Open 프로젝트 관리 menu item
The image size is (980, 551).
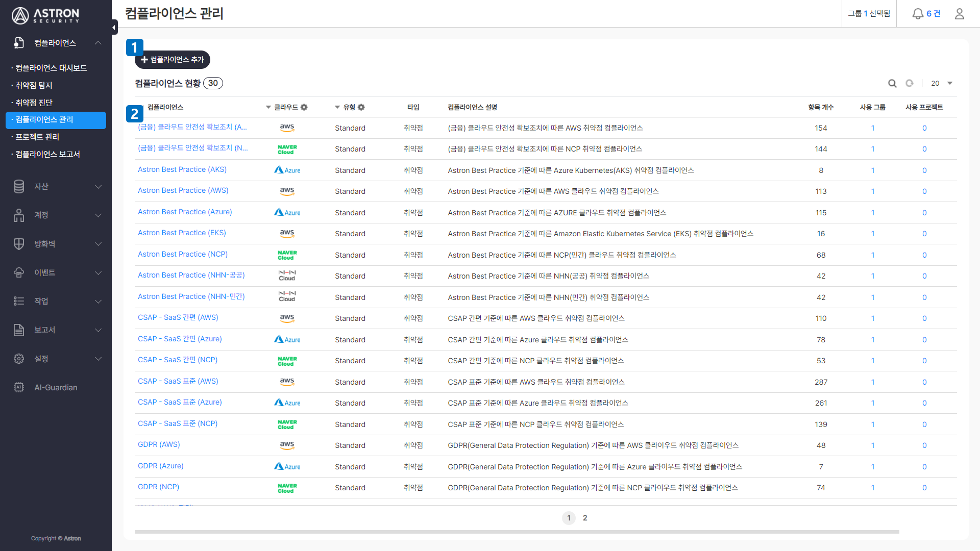(x=37, y=137)
